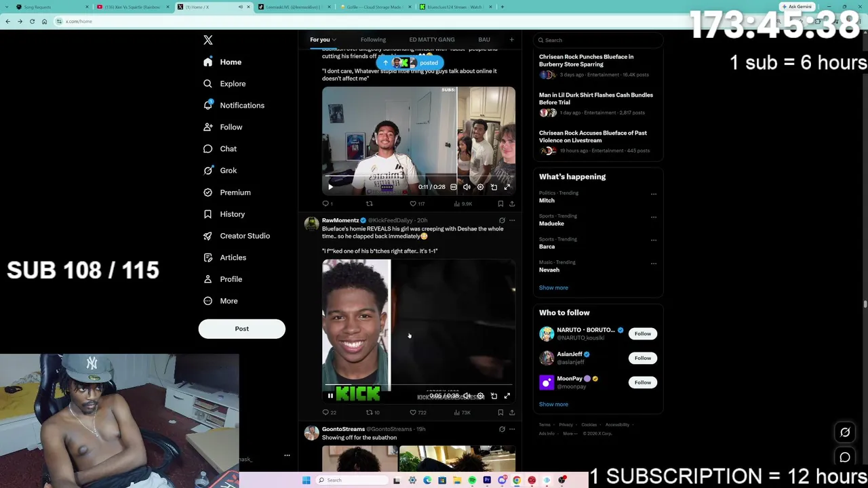
Task: Follow AsianJeff
Action: pos(642,358)
